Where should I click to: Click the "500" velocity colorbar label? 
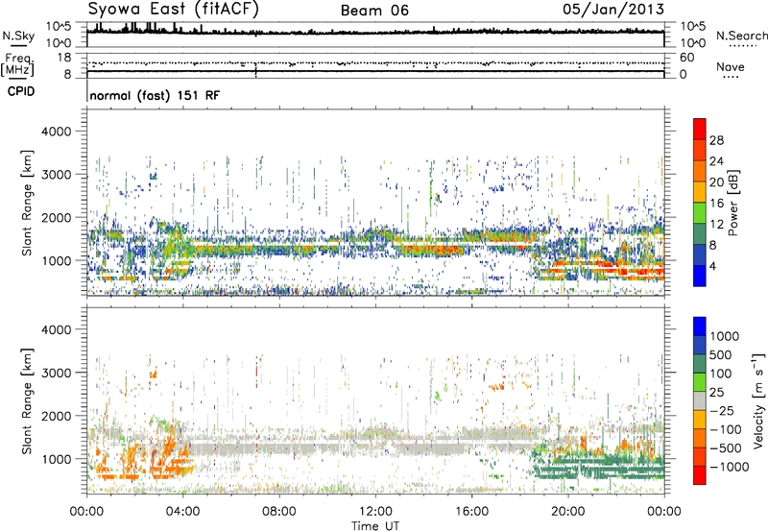(x=721, y=354)
